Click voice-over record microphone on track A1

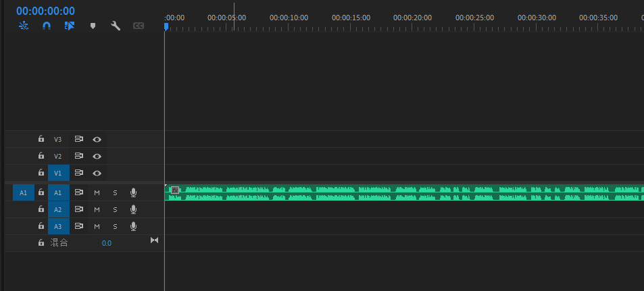pos(133,192)
